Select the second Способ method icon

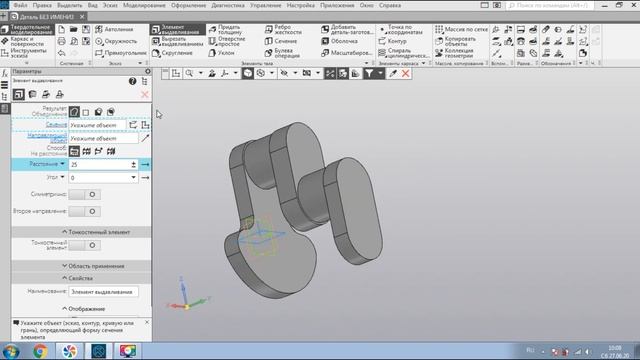click(x=87, y=151)
